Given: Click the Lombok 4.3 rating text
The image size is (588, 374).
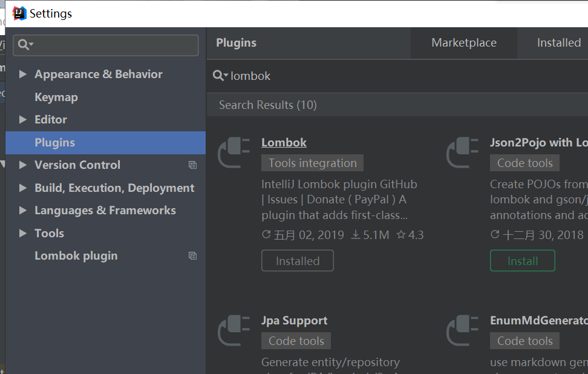Looking at the screenshot, I should pyautogui.click(x=416, y=235).
